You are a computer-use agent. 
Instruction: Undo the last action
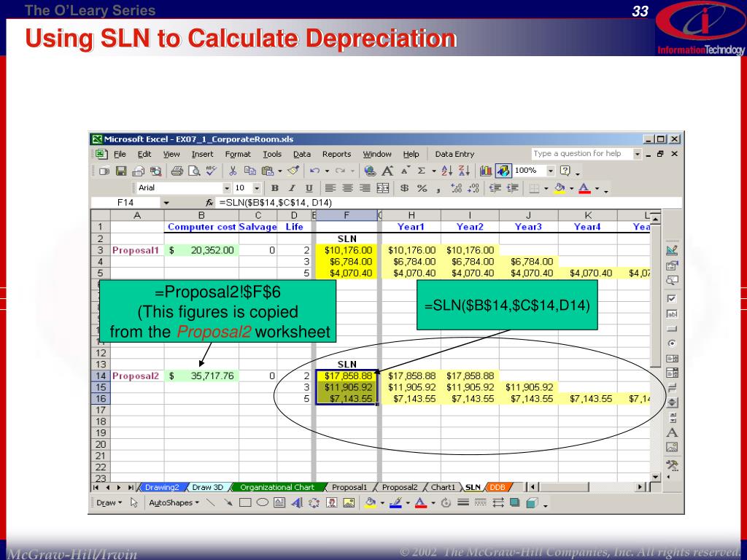click(314, 171)
